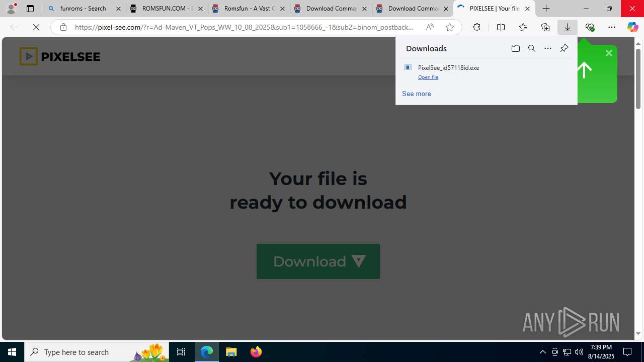Screen dimensions: 644x362
Task: Open Read aloud in address bar
Action: [x=430, y=27]
